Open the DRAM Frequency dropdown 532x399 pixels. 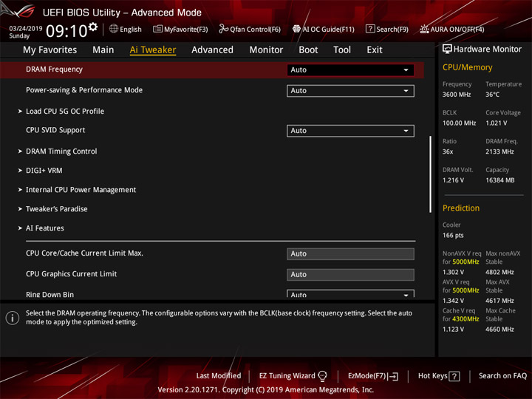[350, 70]
